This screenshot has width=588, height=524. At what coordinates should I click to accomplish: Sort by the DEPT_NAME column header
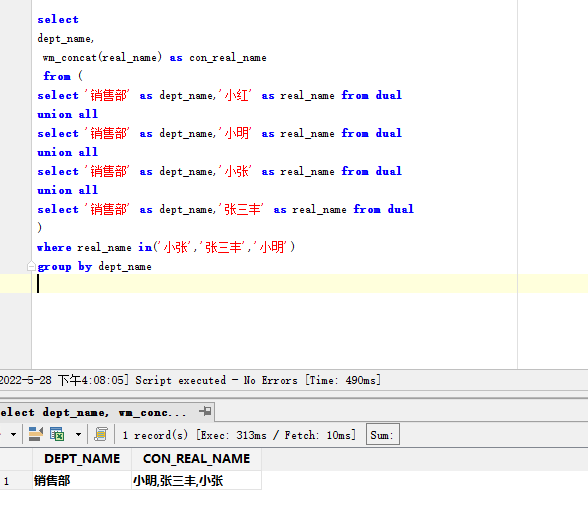click(82, 459)
